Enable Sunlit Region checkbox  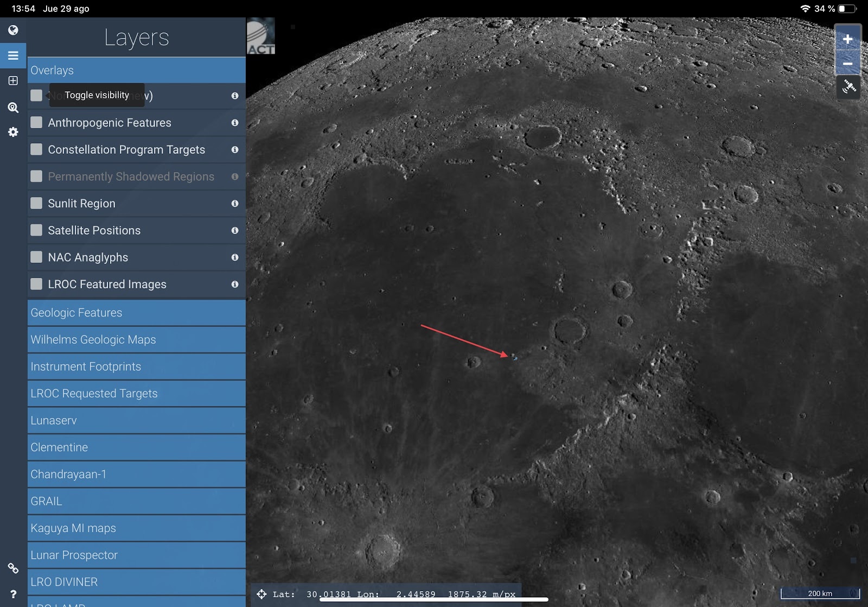(36, 203)
